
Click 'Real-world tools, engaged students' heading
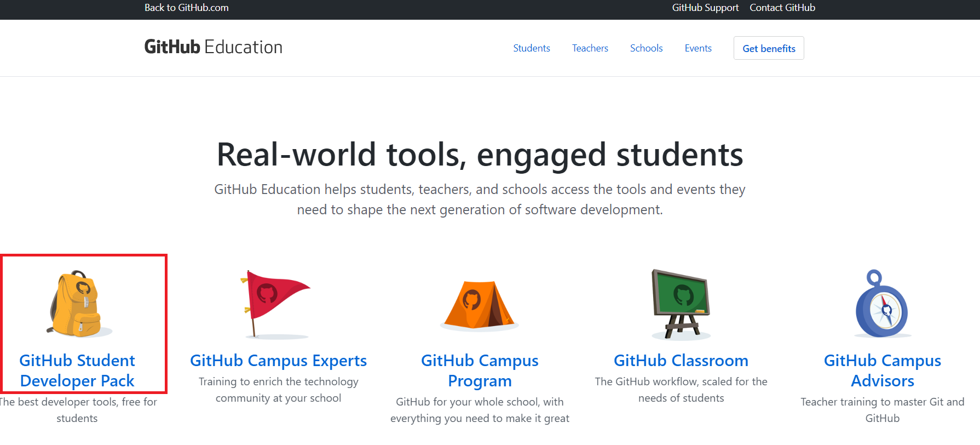480,155
